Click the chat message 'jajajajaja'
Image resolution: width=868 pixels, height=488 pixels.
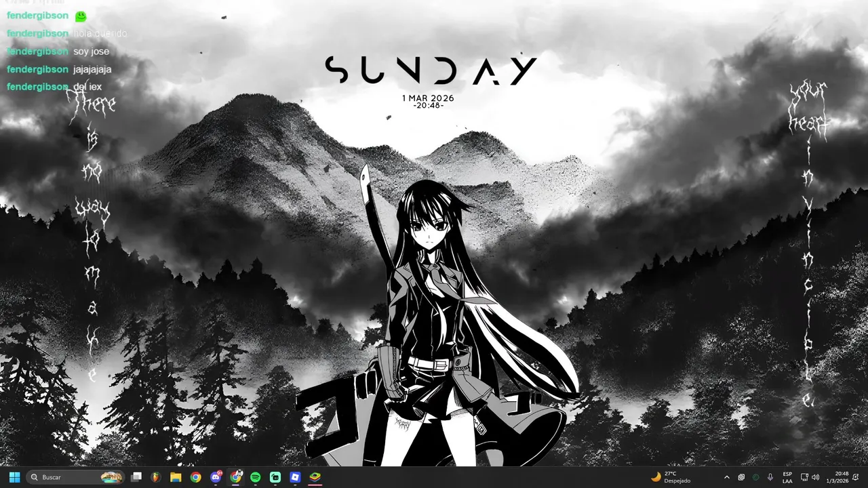click(92, 69)
